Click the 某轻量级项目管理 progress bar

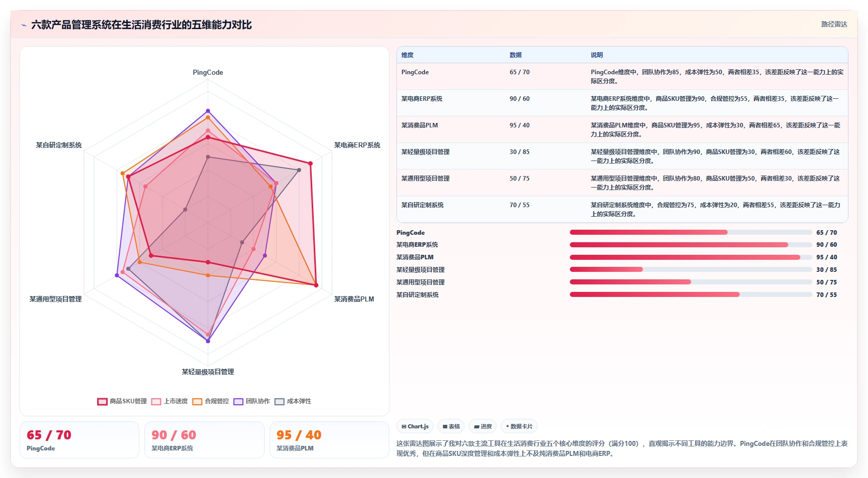coord(691,269)
